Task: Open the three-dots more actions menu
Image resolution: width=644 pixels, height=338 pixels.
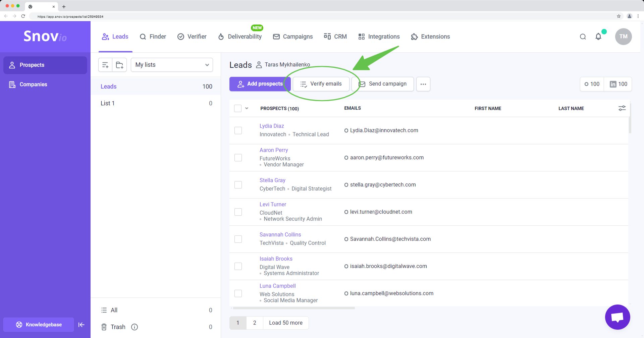Action: click(423, 84)
